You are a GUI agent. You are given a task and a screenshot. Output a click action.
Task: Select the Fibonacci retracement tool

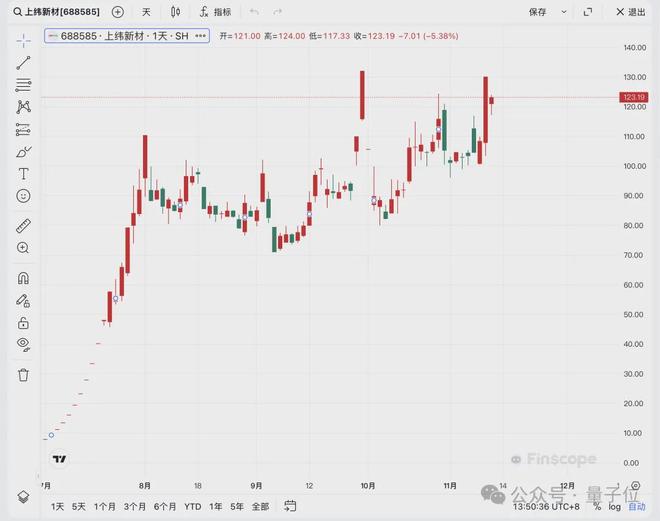[24, 85]
